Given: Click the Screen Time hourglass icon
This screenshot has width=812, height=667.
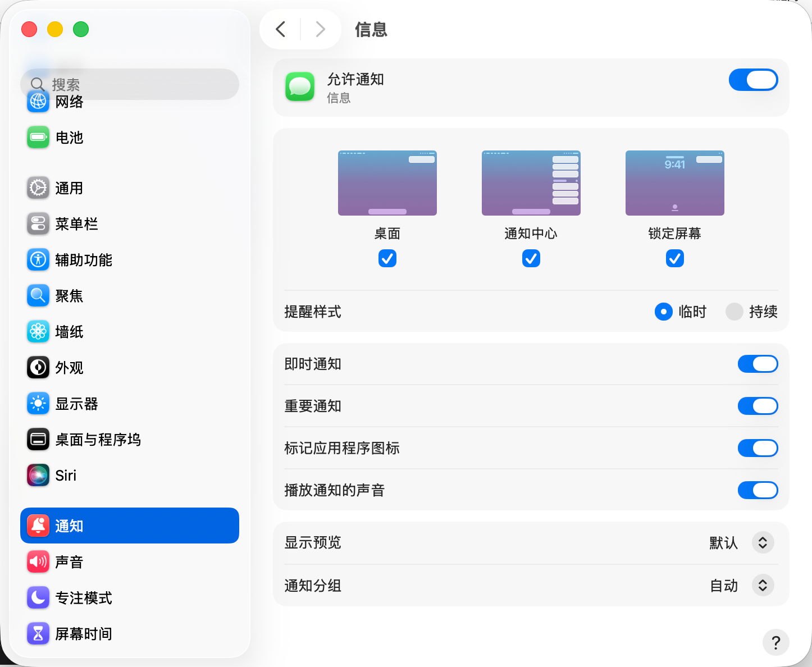Looking at the screenshot, I should tap(38, 634).
